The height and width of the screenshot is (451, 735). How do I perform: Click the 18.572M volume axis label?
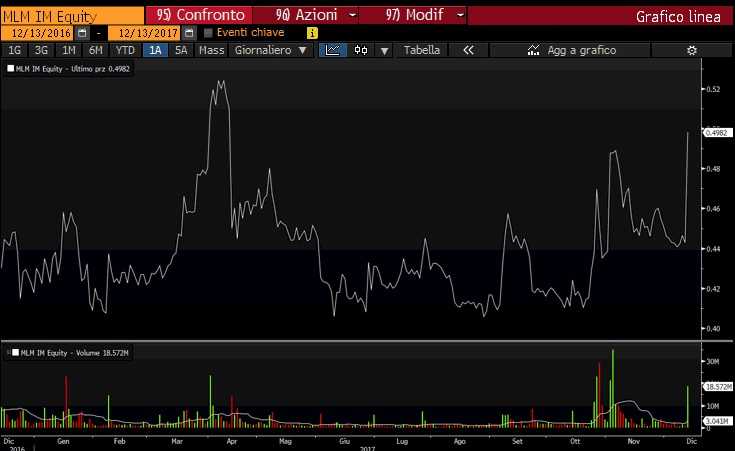pyautogui.click(x=718, y=386)
